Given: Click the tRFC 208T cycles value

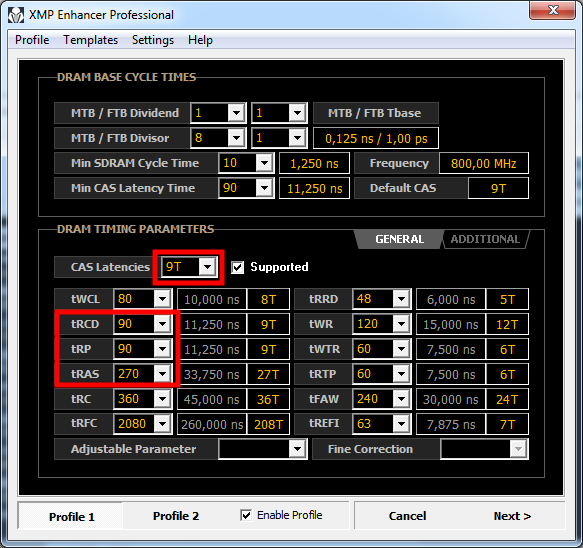Looking at the screenshot, I should coord(268,425).
